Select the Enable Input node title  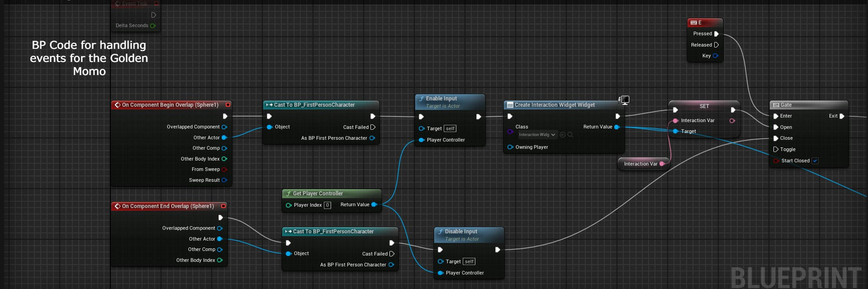coord(441,99)
